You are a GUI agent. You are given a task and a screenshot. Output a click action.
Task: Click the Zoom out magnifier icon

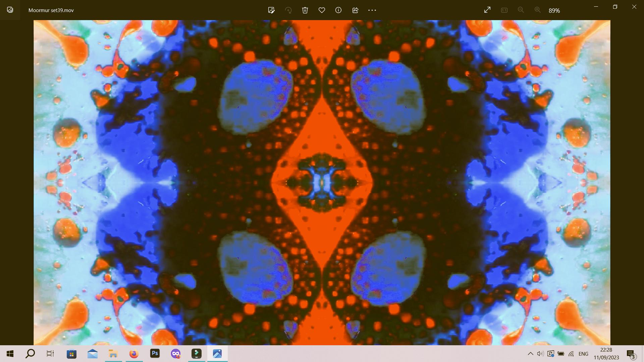[521, 10]
